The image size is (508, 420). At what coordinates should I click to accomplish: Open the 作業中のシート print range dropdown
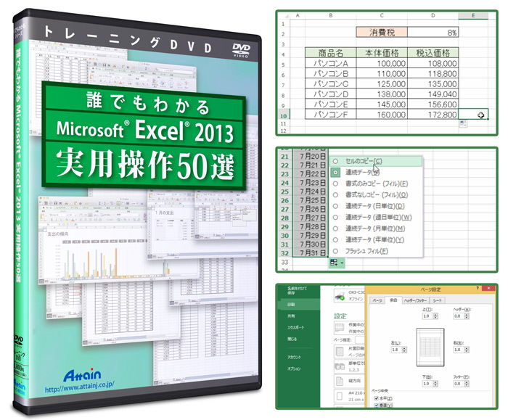pyautogui.click(x=349, y=328)
